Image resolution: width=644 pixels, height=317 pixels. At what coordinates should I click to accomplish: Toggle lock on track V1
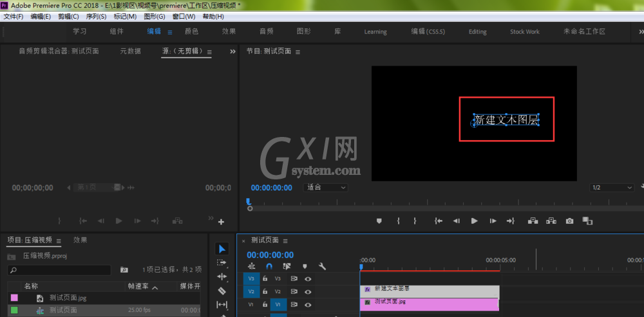click(x=265, y=305)
